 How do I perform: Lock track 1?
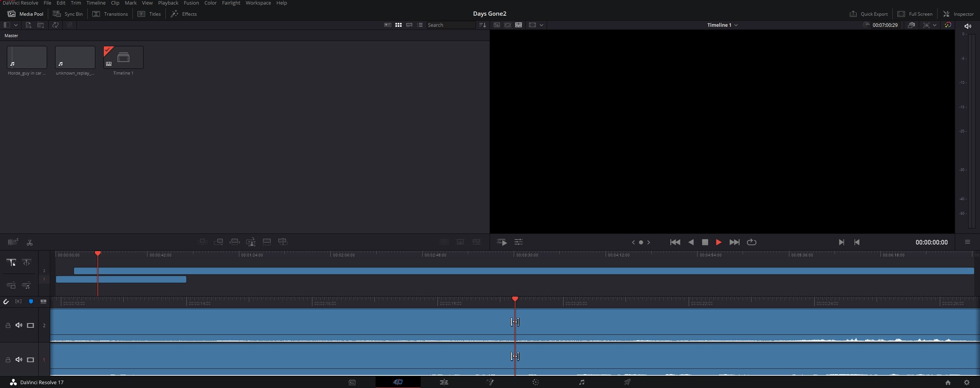tap(8, 360)
